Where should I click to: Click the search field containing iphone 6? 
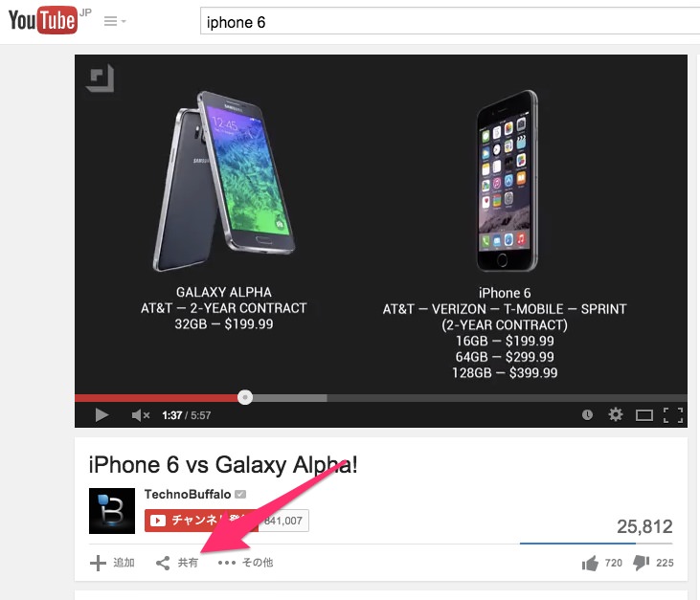450,22
